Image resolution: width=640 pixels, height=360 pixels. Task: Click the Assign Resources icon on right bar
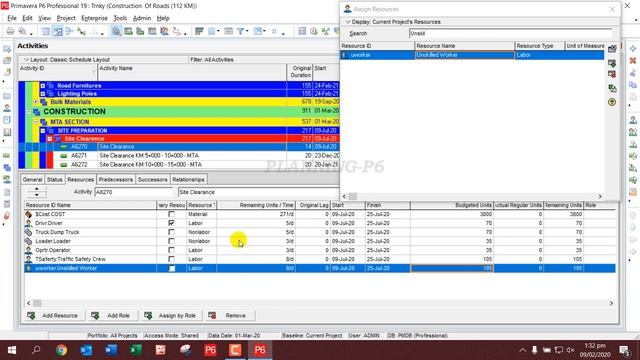pos(633,120)
